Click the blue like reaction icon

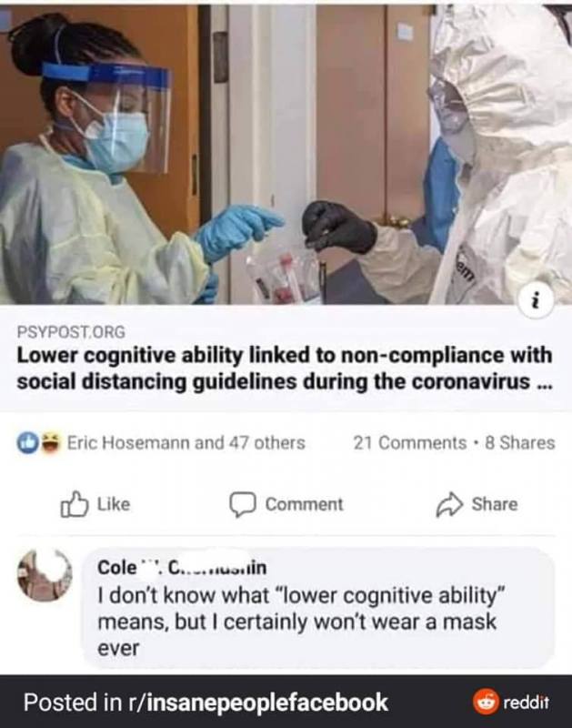tap(26, 442)
